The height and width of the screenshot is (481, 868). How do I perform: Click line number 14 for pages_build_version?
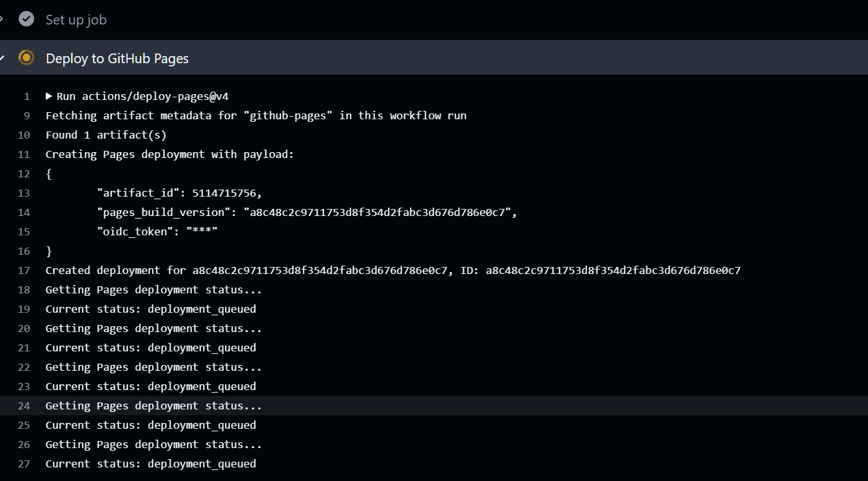24,212
